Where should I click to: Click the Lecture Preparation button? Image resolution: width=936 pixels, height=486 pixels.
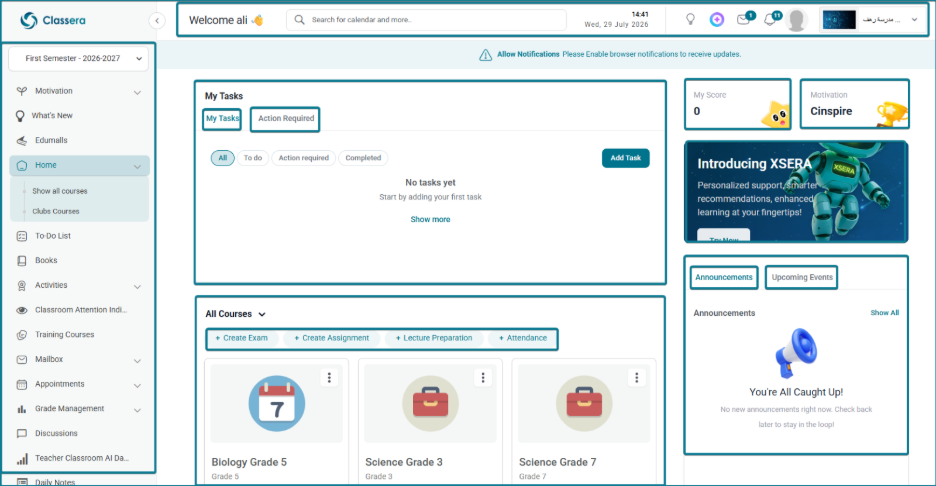coord(434,339)
